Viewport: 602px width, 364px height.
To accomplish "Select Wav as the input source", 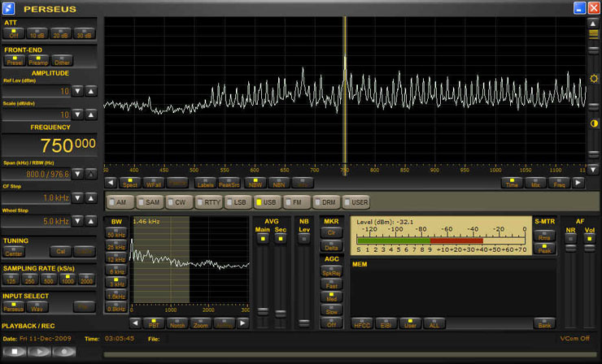I will pyautogui.click(x=37, y=306).
